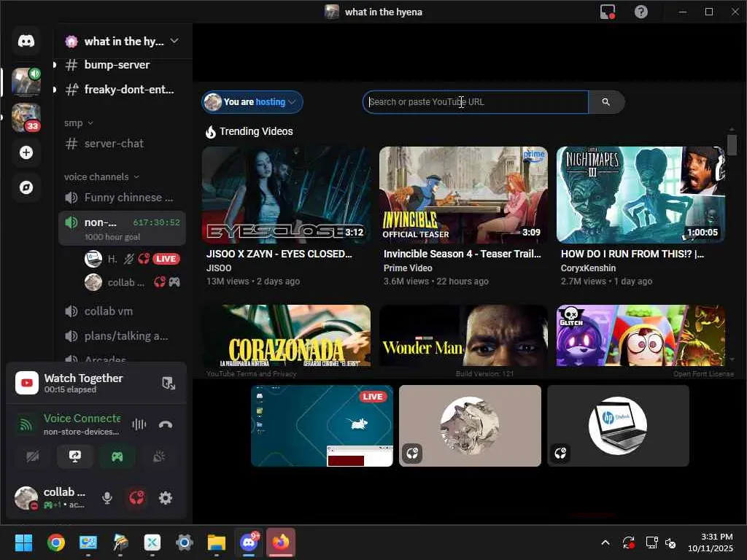Play the Glitch cartoon video thumbnail
The height and width of the screenshot is (560, 747).
(640, 335)
